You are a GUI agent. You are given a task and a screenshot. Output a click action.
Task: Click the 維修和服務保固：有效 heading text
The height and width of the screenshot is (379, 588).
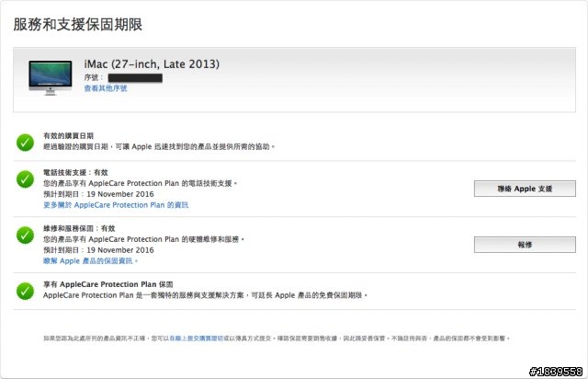coord(79,228)
